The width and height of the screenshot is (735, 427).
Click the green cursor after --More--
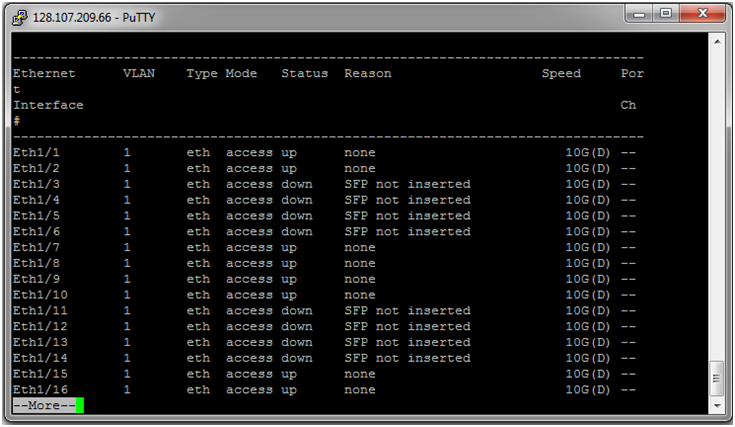[80, 405]
